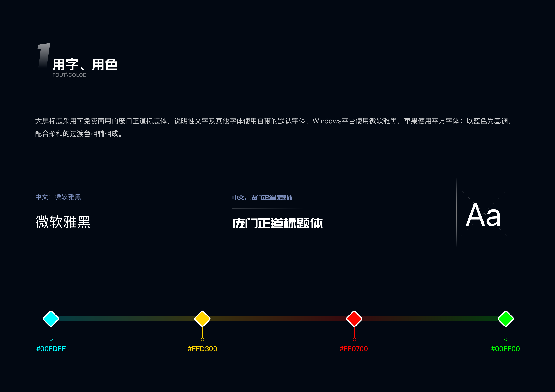Screen dimensions: 555x392
Task: Click the description line 配合柔和的过渡色相辅相成
Action: (79, 134)
